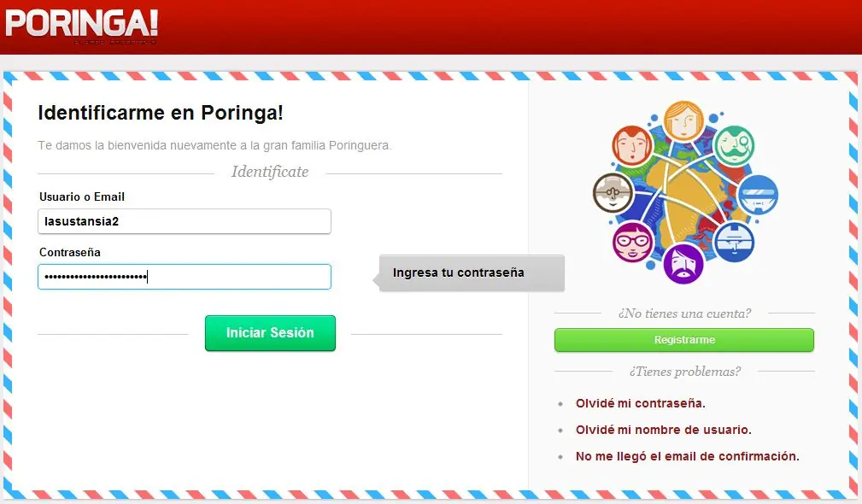Click the Identificarme en Poringa! heading
Image resolution: width=862 pixels, height=504 pixels.
pos(161,113)
